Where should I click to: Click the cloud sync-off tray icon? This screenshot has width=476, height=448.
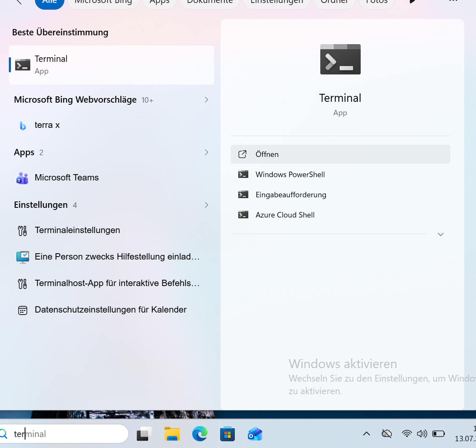(386, 434)
